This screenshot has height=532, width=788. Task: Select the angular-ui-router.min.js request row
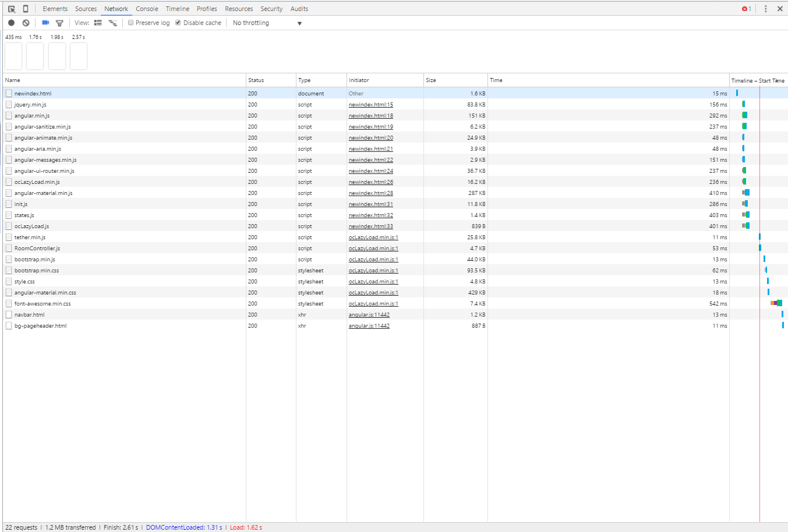[x=395, y=171]
